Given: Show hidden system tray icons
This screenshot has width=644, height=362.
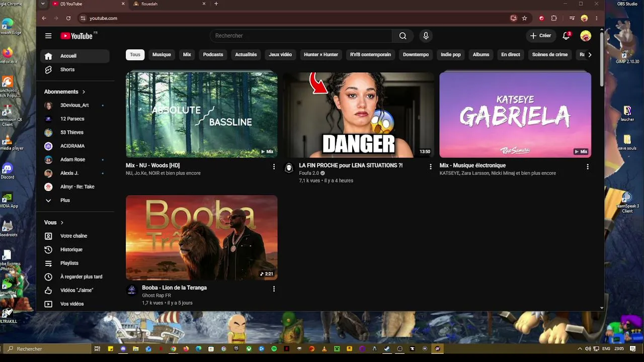Looking at the screenshot, I should click(580, 348).
